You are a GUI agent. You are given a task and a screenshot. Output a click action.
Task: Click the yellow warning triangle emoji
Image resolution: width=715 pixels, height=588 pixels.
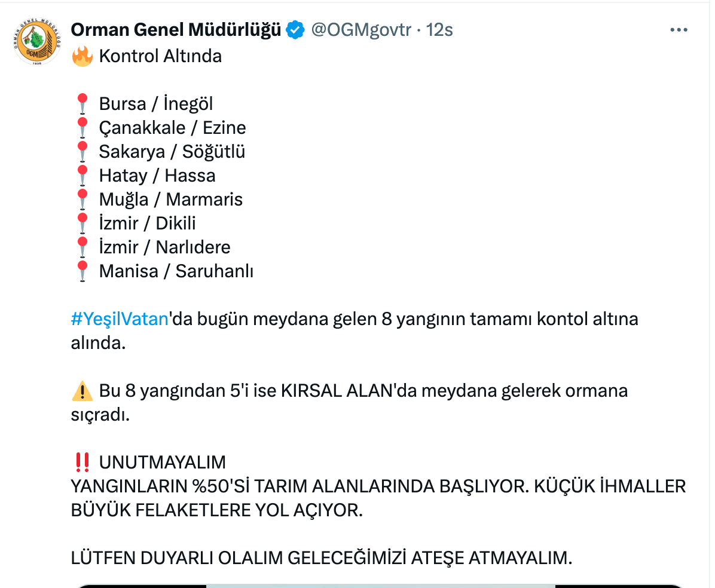click(x=82, y=391)
